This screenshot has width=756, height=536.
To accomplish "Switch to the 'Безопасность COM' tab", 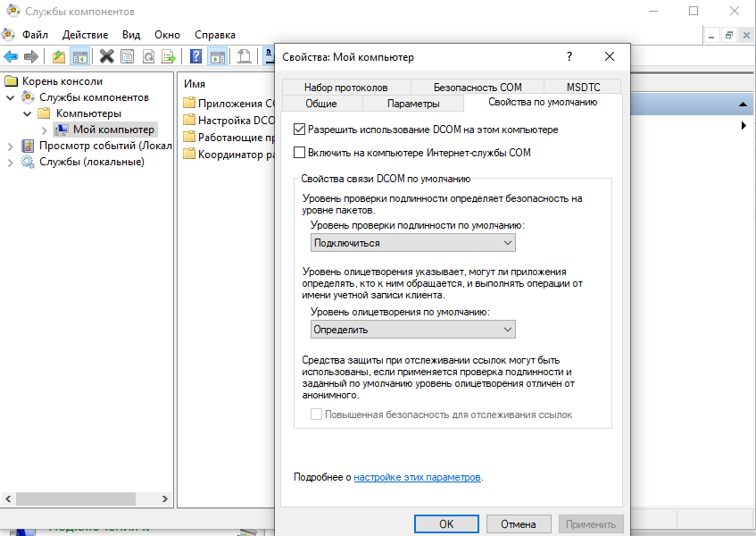I will (x=477, y=88).
